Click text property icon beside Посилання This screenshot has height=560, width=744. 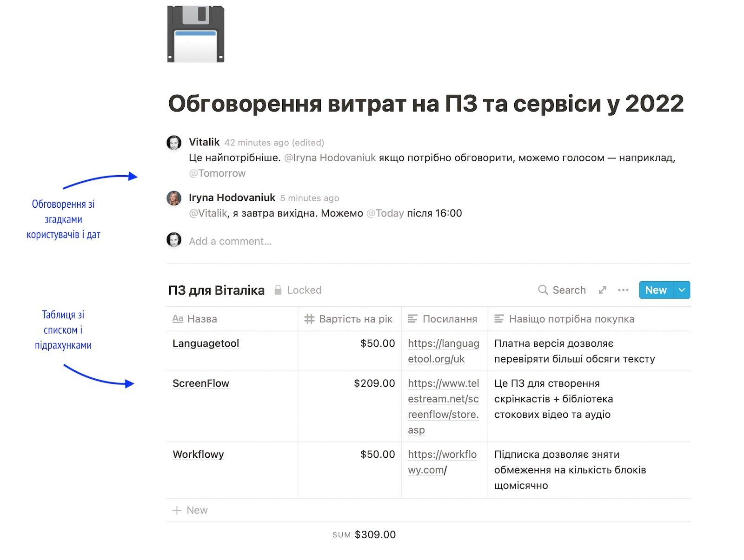click(412, 319)
